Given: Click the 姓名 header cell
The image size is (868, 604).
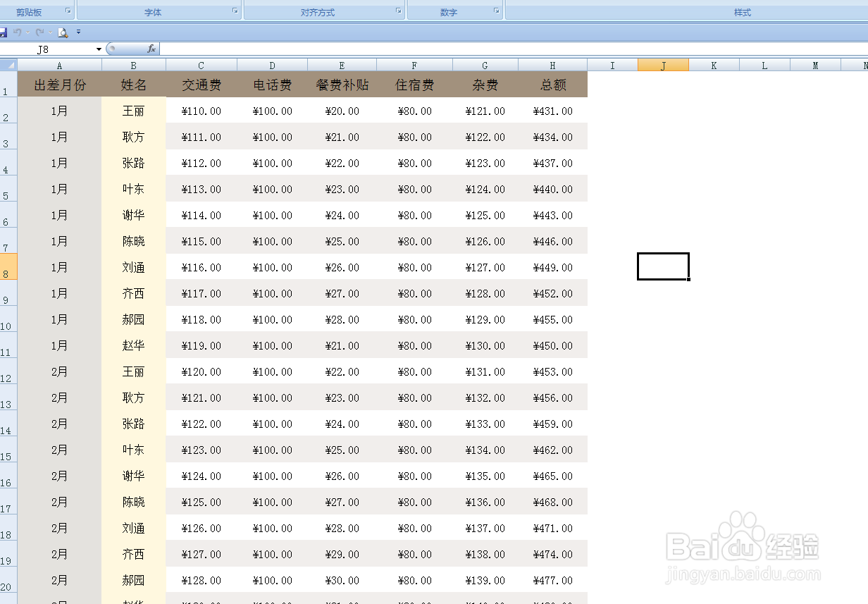Looking at the screenshot, I should click(x=134, y=85).
